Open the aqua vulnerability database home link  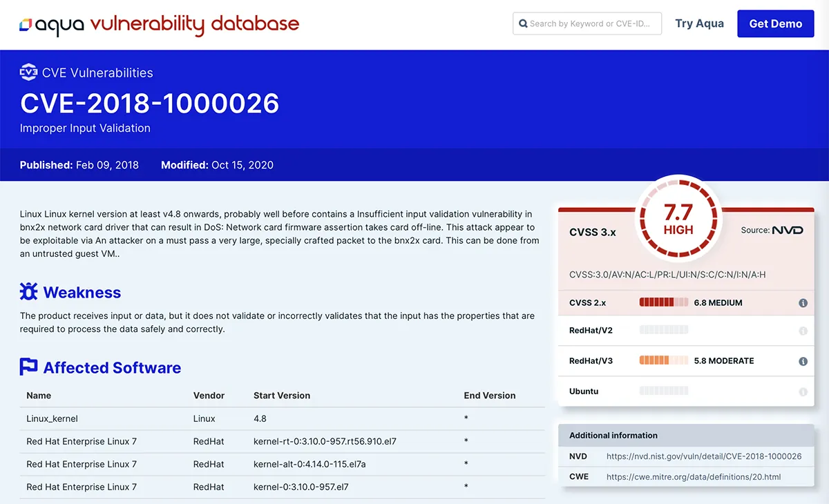(160, 24)
